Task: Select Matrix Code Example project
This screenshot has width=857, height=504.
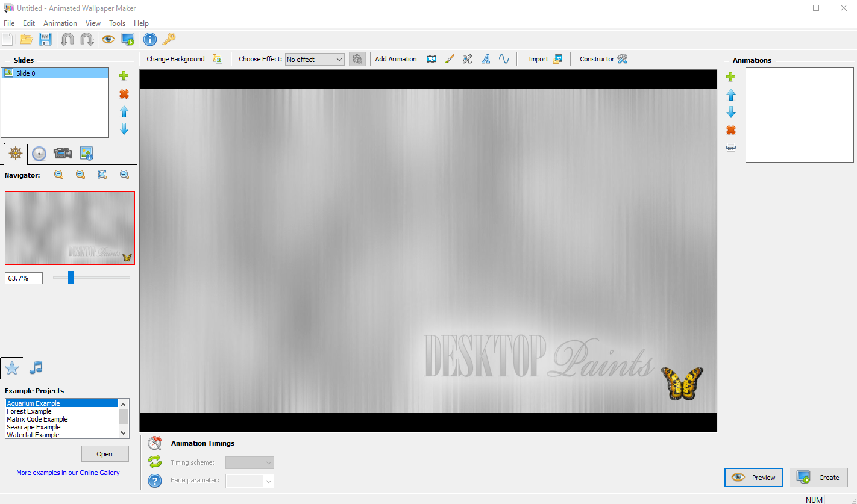Action: pyautogui.click(x=61, y=419)
